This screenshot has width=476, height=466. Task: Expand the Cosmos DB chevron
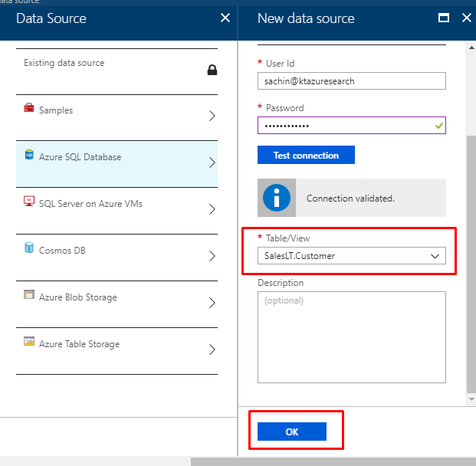[x=212, y=256]
